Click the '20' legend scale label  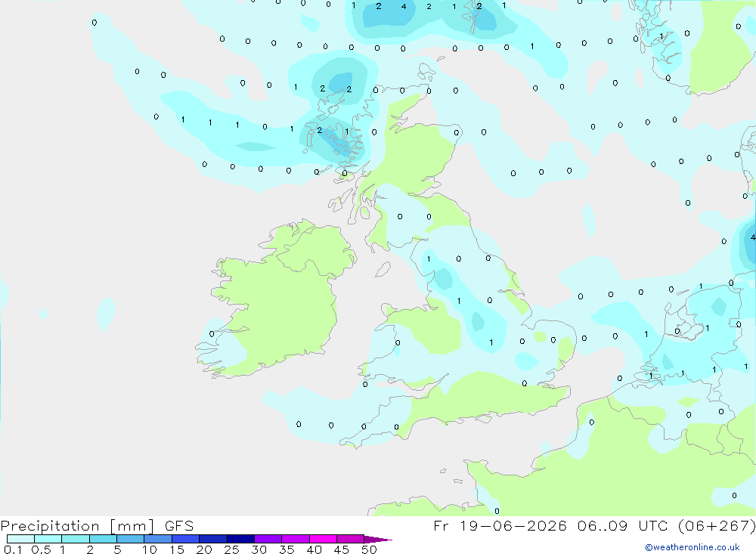(x=204, y=549)
